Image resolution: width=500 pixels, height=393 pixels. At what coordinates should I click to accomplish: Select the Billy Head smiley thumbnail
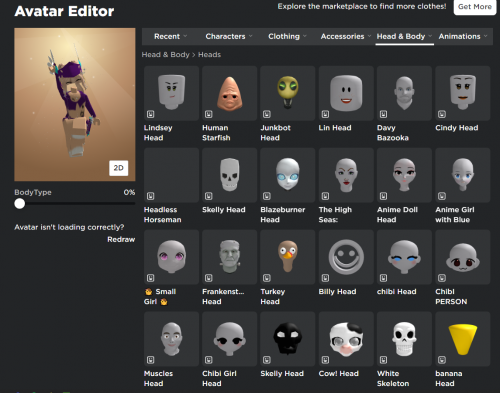click(346, 257)
